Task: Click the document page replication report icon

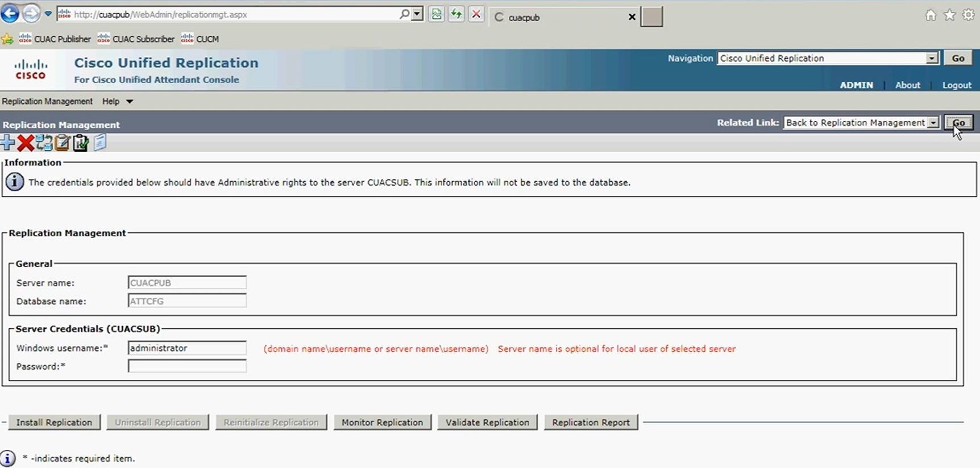Action: click(x=100, y=143)
